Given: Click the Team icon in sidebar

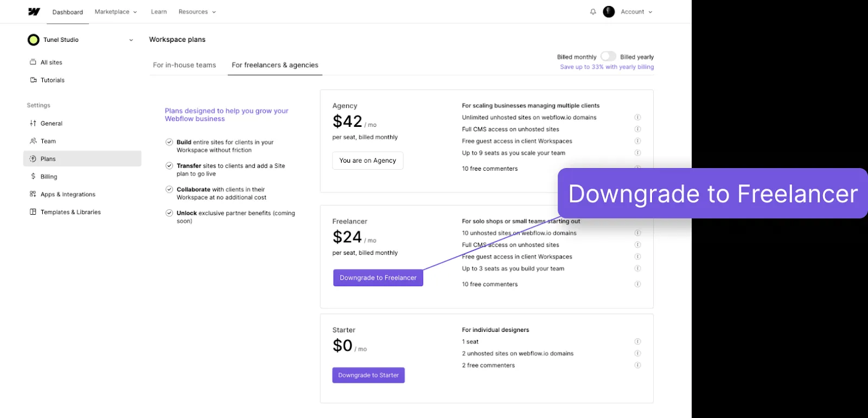Looking at the screenshot, I should [x=33, y=141].
